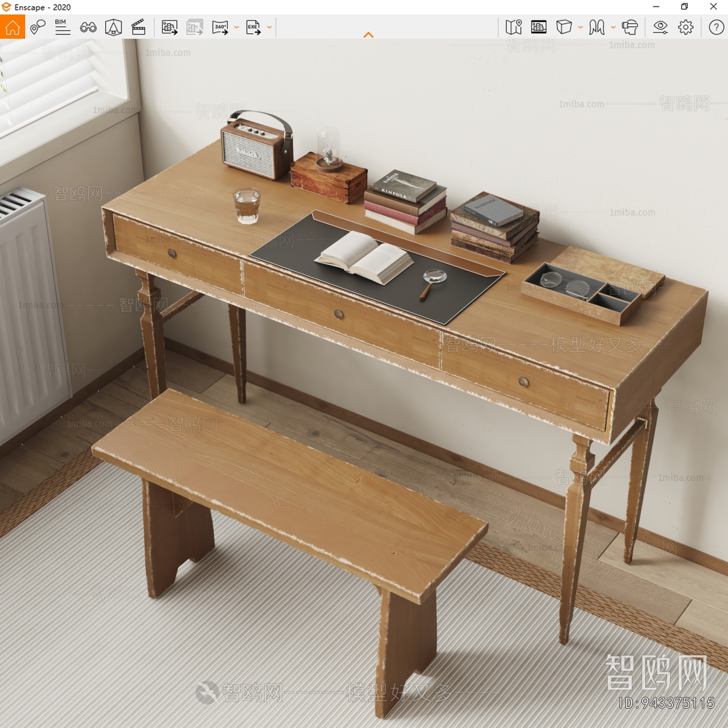728x728 pixels.
Task: Expand the projection mode dropdown
Action: coord(580,27)
